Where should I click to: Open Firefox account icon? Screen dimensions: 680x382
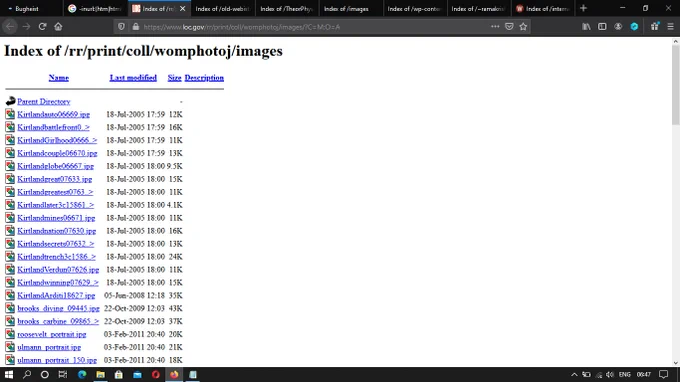[x=618, y=26]
